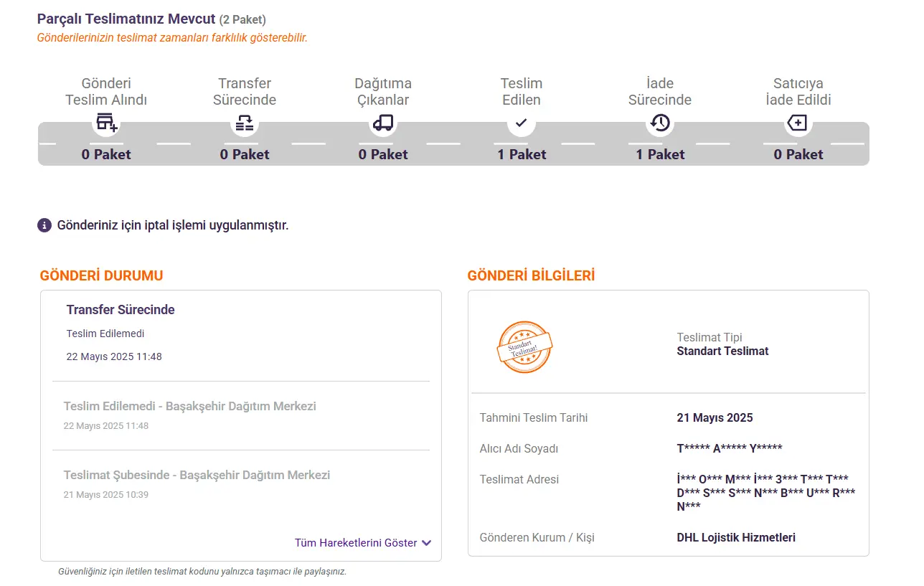924x586 pixels.
Task: Click the 1 Paket count under Teslim Edilen
Action: (522, 154)
